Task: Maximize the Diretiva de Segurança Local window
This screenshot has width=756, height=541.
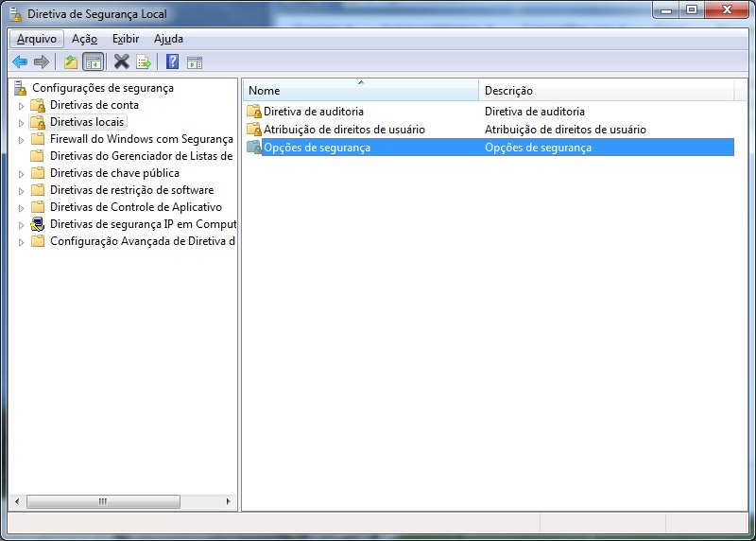Action: pyautogui.click(x=692, y=10)
